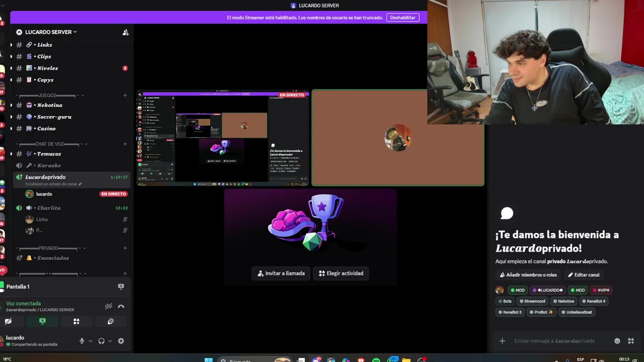This screenshot has width=644, height=362.
Task: Open the soundboard in voice panel
Action: pos(111,321)
